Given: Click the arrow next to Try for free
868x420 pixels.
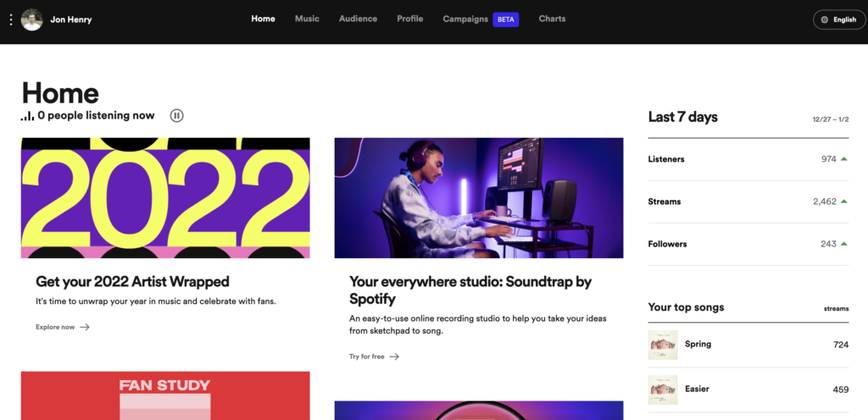Looking at the screenshot, I should [394, 357].
